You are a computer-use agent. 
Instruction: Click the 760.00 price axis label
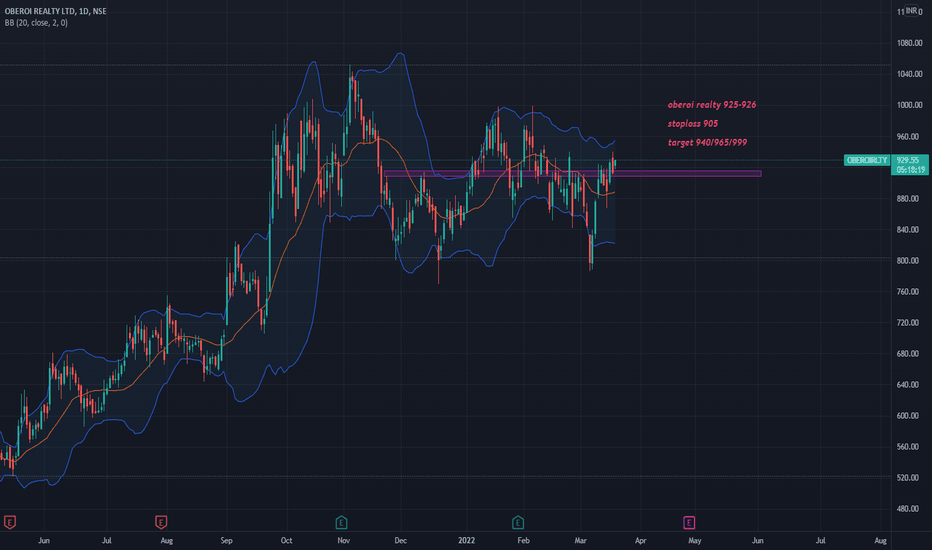tap(908, 292)
